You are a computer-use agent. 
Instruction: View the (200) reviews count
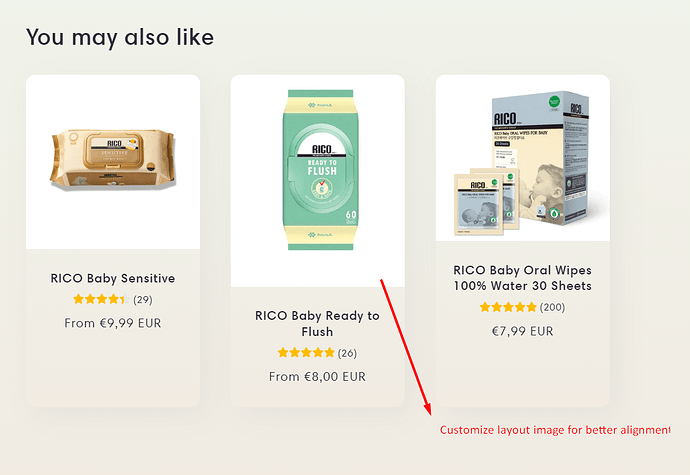[x=552, y=308]
